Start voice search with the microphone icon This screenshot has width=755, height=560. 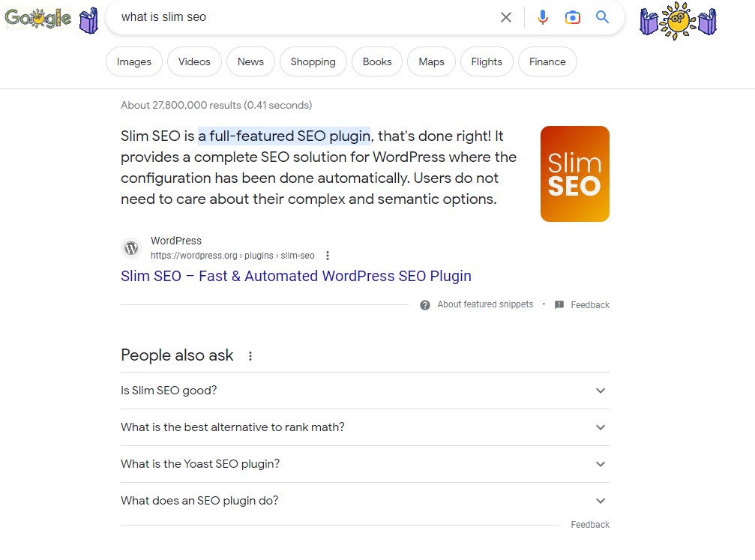pyautogui.click(x=543, y=17)
